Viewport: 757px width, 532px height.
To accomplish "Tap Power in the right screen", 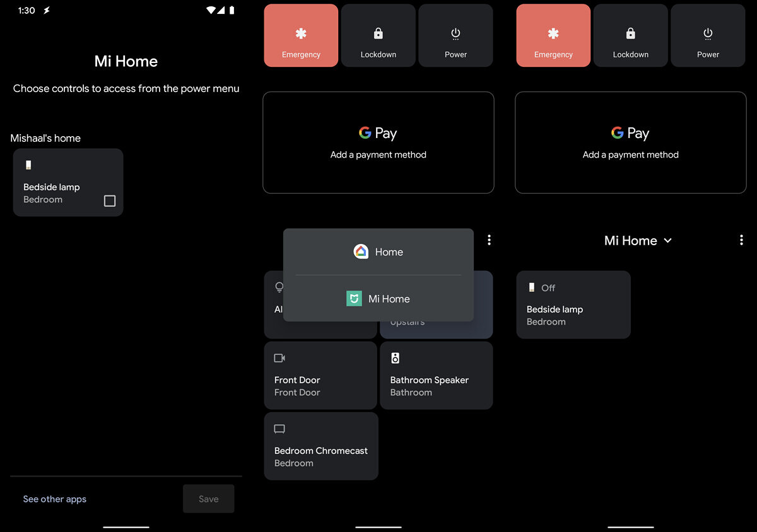I will (708, 35).
